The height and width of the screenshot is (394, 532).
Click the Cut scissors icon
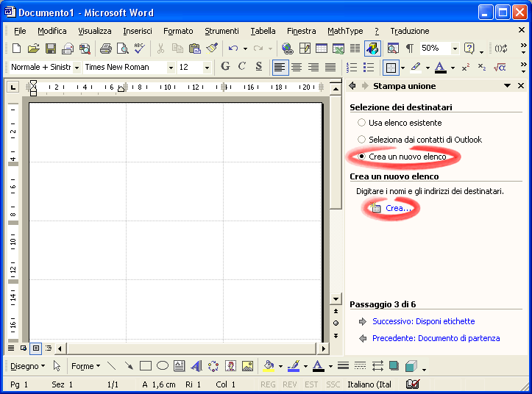pyautogui.click(x=160, y=49)
